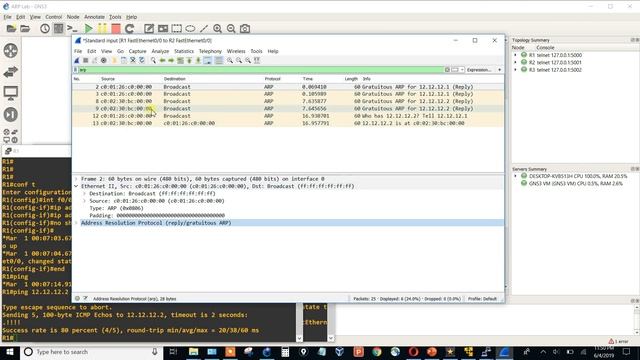The height and width of the screenshot is (360, 640).
Task: Select packet 13 '12.12.12.2 is at' row
Action: 288,123
